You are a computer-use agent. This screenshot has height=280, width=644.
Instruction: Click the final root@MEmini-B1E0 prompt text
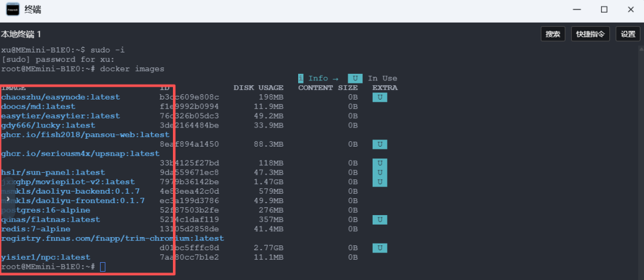click(48, 267)
